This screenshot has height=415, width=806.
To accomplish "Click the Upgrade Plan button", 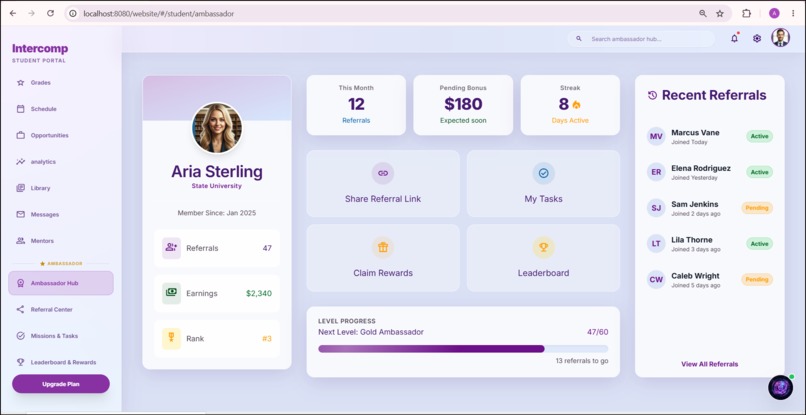I will point(61,384).
